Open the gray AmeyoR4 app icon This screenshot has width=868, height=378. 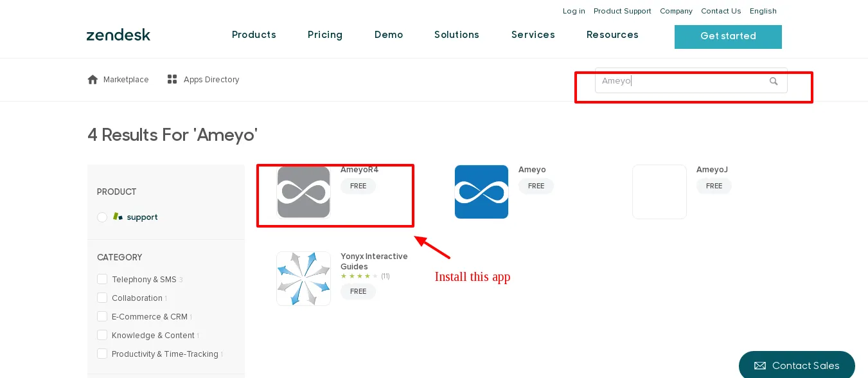(x=303, y=192)
